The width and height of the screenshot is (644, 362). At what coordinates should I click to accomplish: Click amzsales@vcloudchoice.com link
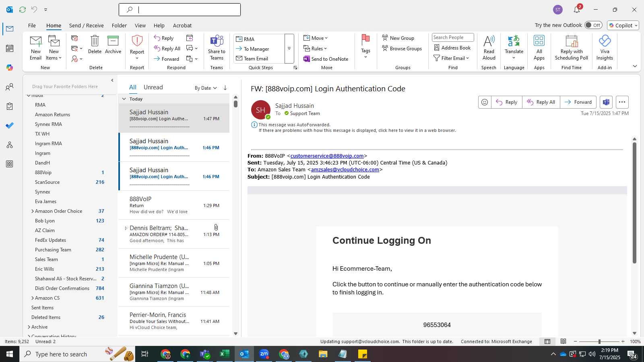345,170
